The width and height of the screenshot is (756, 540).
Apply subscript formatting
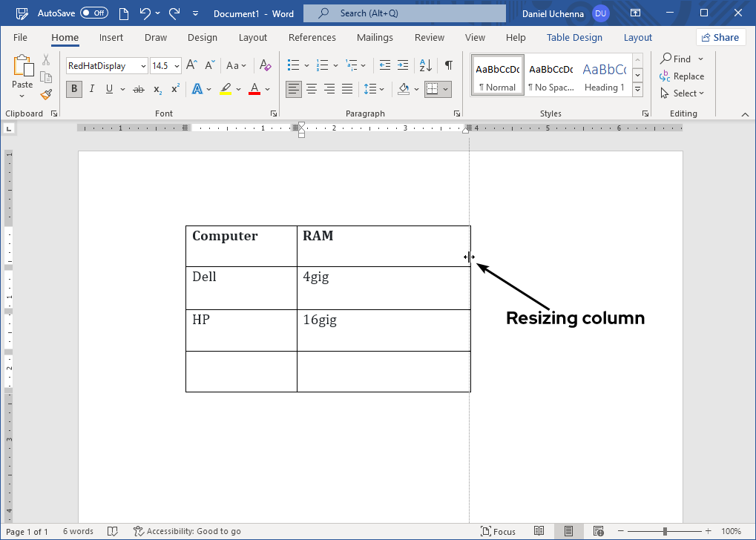[157, 89]
